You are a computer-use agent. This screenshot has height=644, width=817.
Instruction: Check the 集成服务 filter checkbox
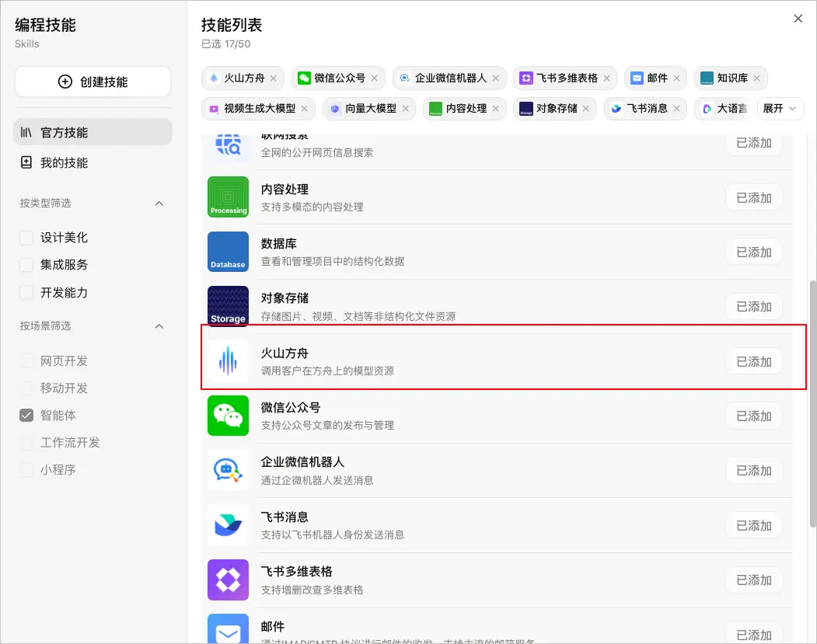[x=26, y=264]
